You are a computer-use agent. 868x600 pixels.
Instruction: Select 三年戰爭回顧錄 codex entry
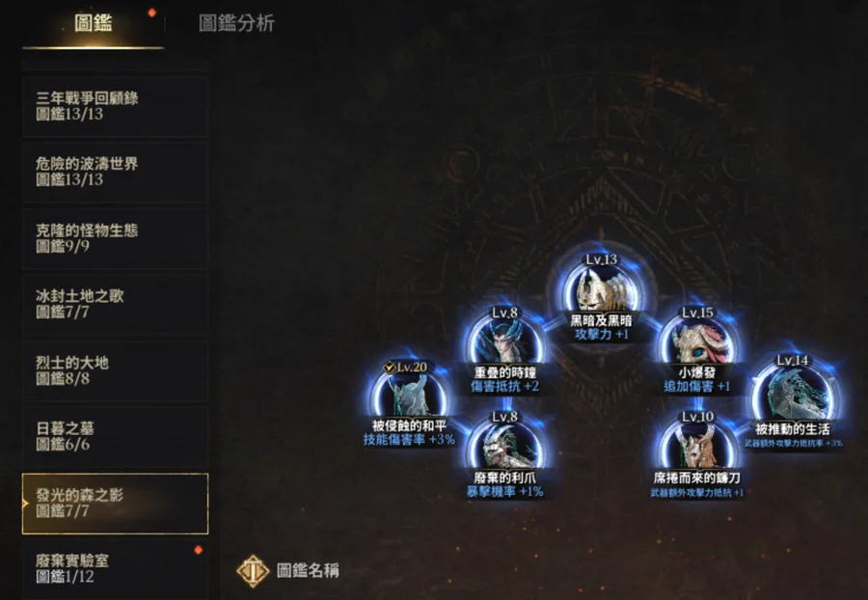pos(115,106)
